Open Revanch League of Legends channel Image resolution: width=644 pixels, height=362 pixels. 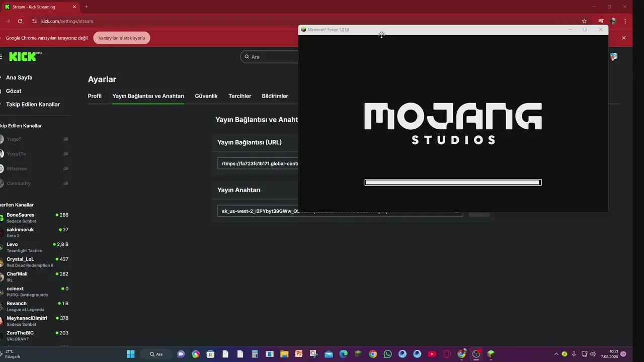tap(34, 306)
